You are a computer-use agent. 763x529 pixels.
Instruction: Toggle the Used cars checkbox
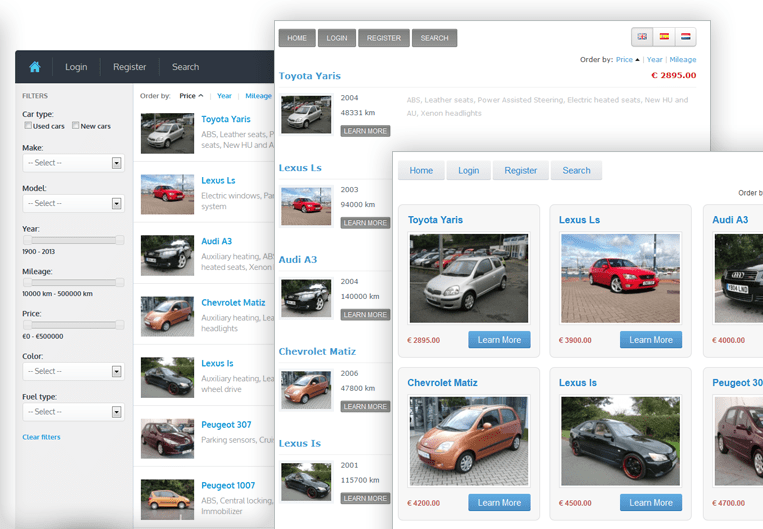pos(28,126)
